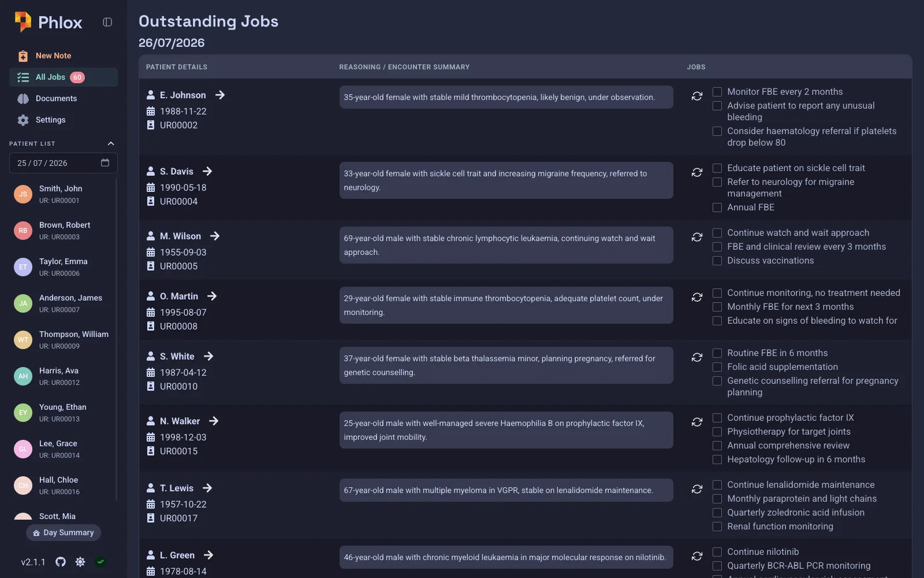Open GitHub repository icon
This screenshot has width=924, height=578.
pos(61,562)
